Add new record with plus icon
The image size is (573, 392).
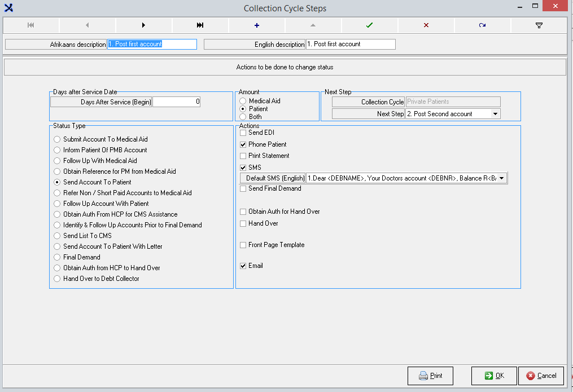(x=257, y=25)
